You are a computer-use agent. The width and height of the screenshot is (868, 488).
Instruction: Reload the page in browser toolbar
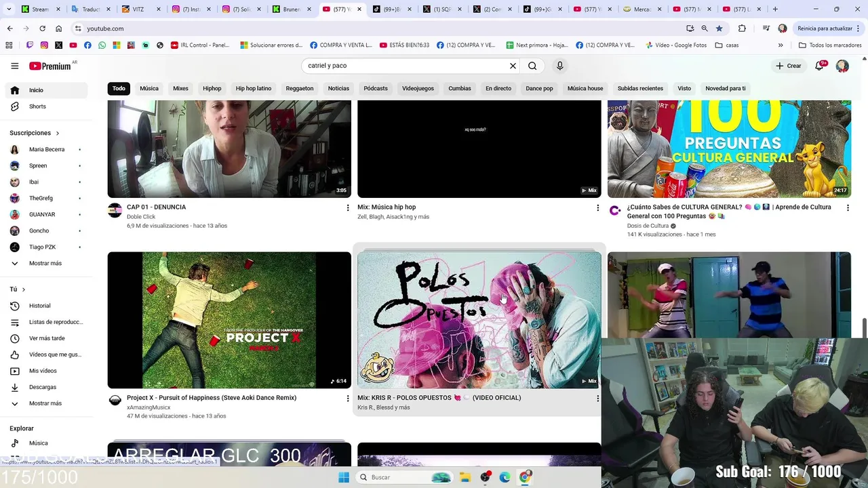tap(42, 28)
